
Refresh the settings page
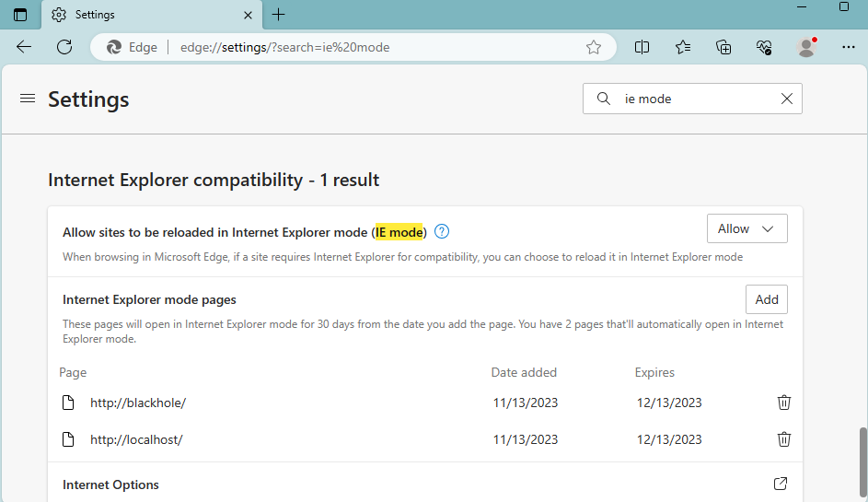[64, 47]
